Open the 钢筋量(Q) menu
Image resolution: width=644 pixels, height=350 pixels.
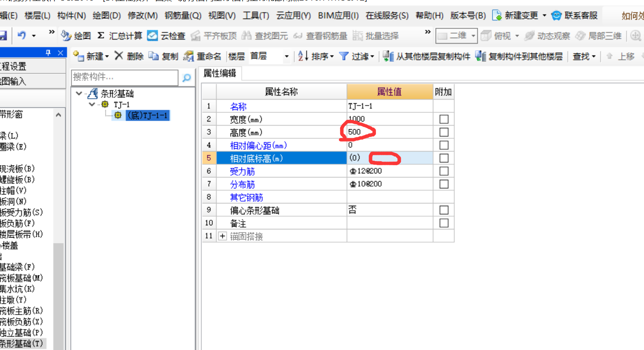[x=182, y=15]
